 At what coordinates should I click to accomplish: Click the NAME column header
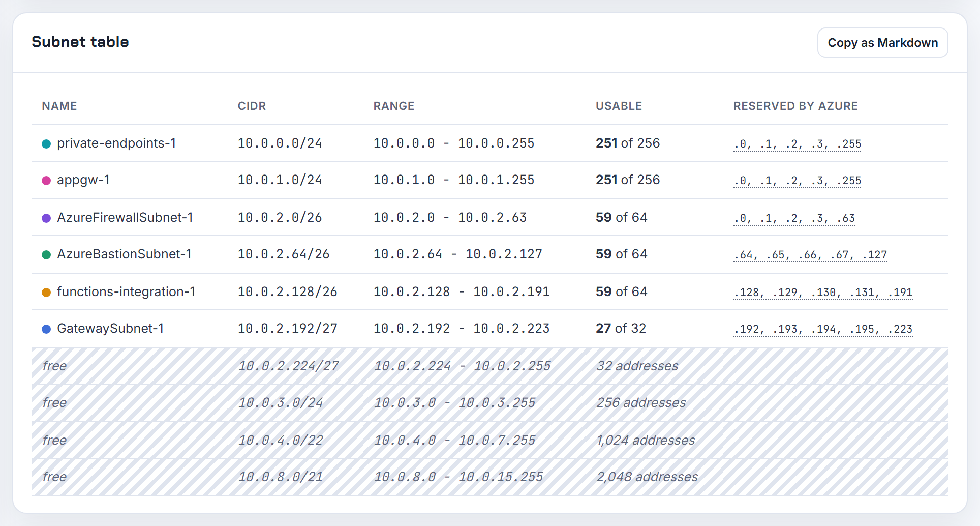[x=59, y=106]
